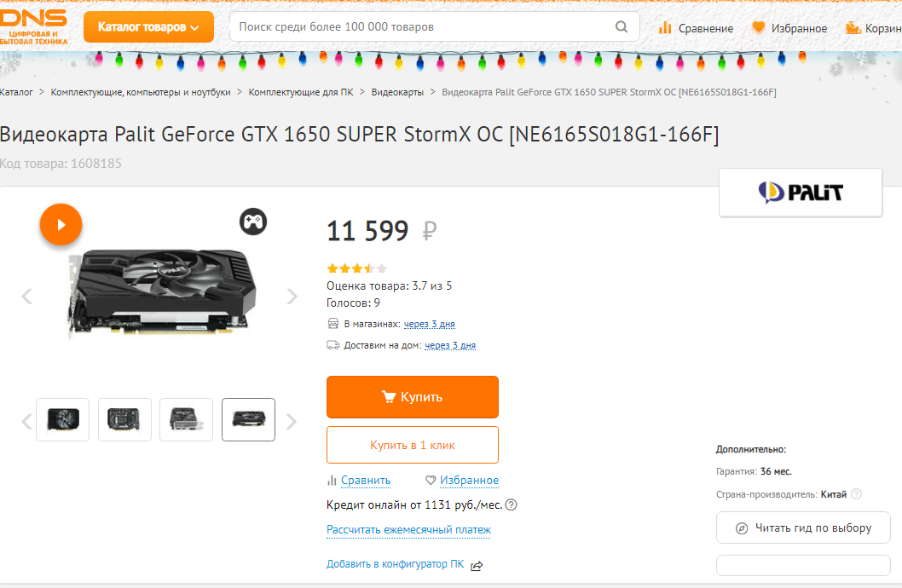
Task: Go to the Видеокарты breadcrumb
Action: coord(397,92)
